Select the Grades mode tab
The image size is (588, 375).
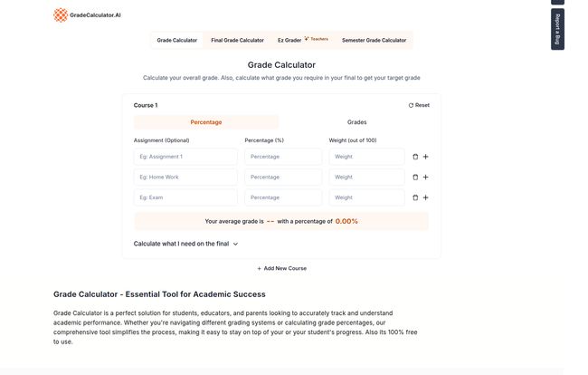(x=356, y=122)
